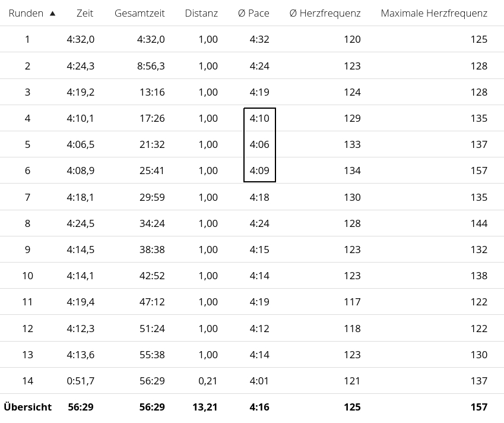The height and width of the screenshot is (423, 504).
Task: Click the Zeit column header
Action: tap(85, 13)
